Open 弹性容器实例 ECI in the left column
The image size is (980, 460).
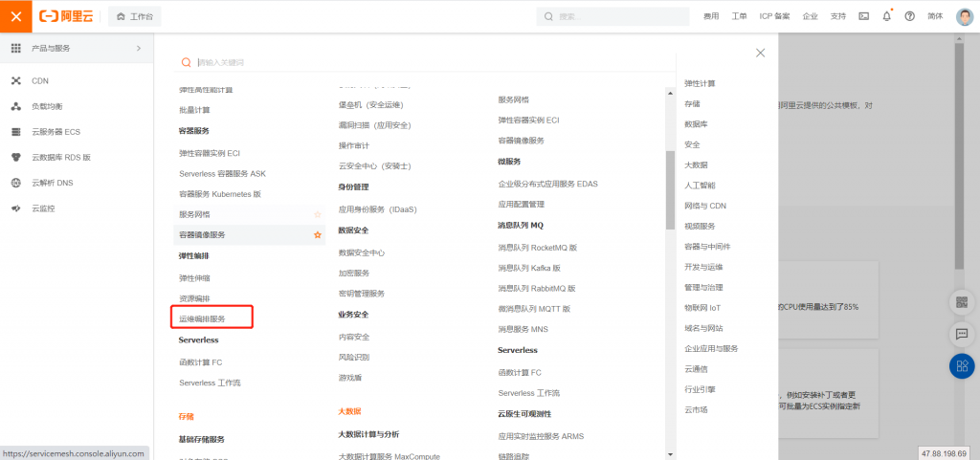(x=210, y=153)
